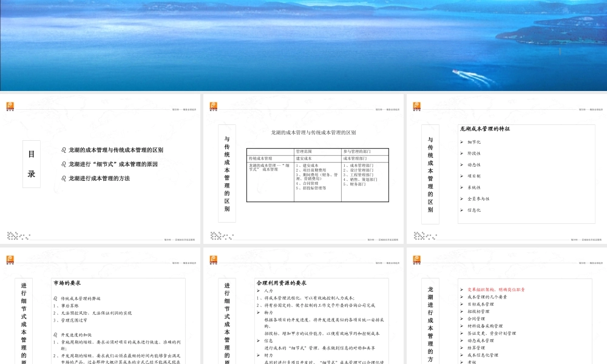Click the 签证变更、资金计划管理 bullet

tap(491, 334)
